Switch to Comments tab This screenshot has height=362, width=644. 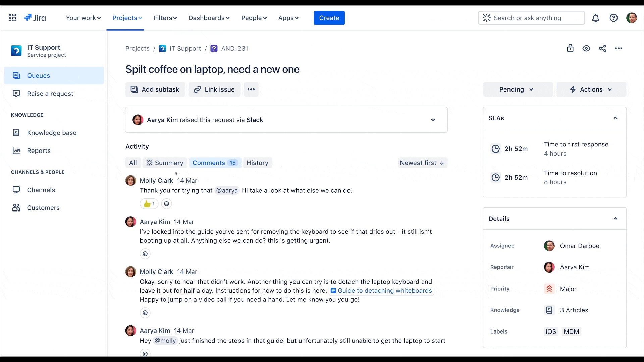tap(215, 163)
